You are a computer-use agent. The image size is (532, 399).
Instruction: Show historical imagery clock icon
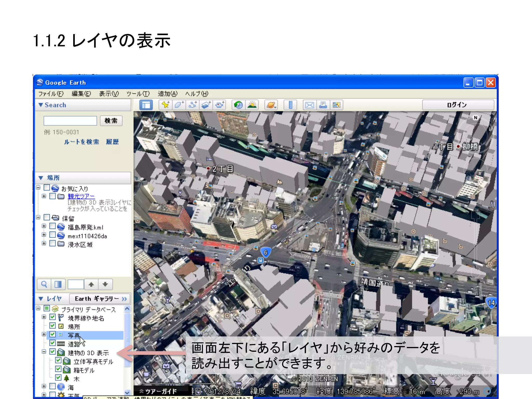(x=238, y=105)
